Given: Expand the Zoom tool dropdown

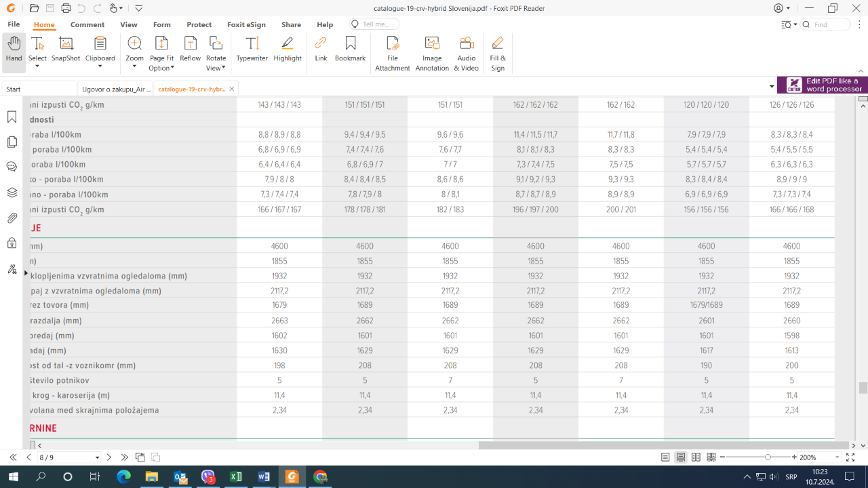Looking at the screenshot, I should tap(134, 67).
